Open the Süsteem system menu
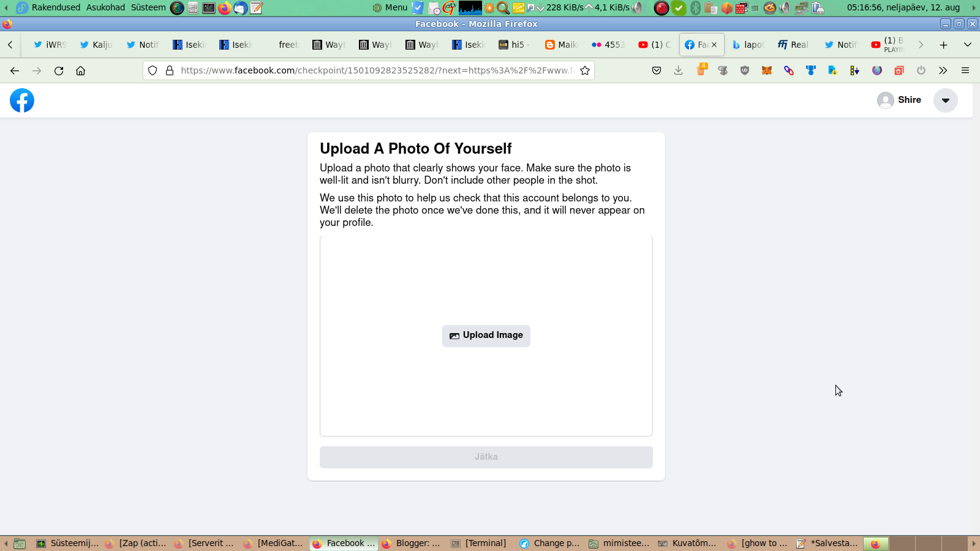This screenshot has height=551, width=980. (148, 7)
